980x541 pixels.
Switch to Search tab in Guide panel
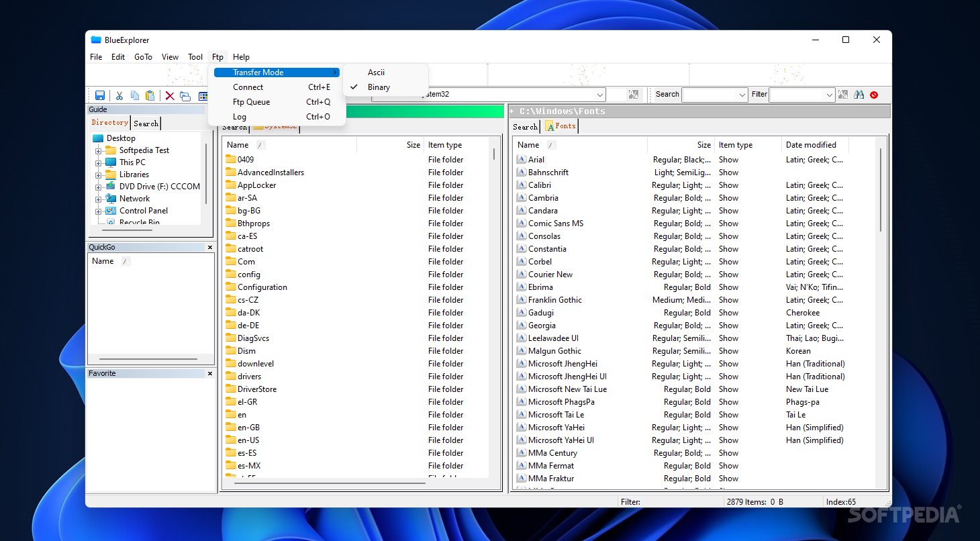point(146,124)
